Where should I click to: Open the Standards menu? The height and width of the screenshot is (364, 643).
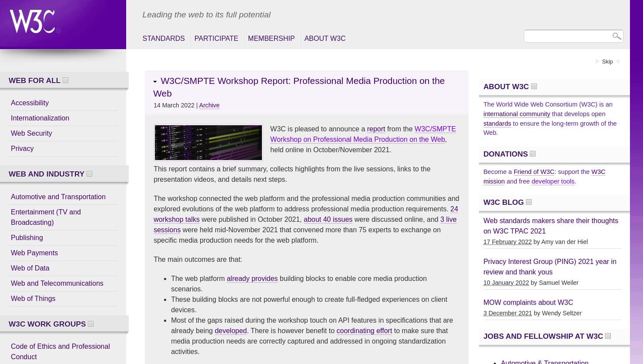pos(164,39)
